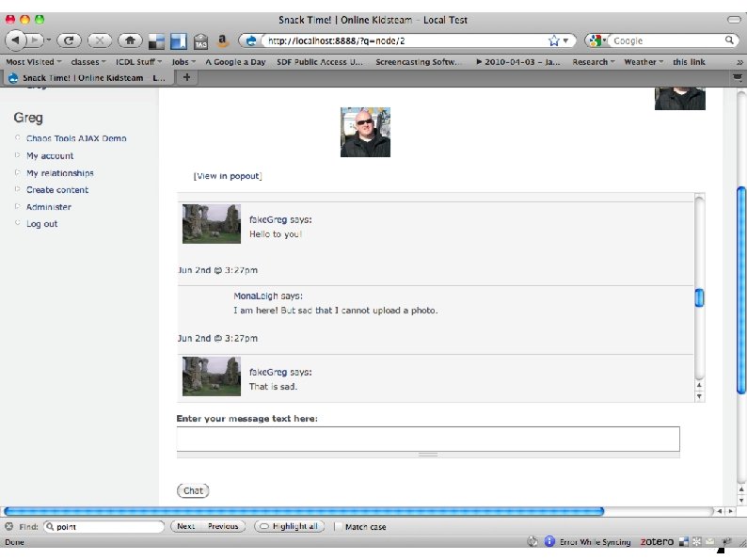
Task: Click the 'Error While Syncing' status text
Action: pos(595,542)
